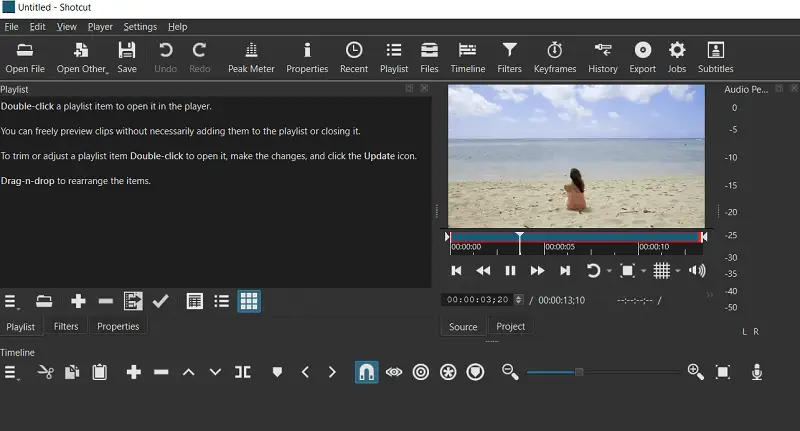
Task: Open the Help menu
Action: coord(178,27)
